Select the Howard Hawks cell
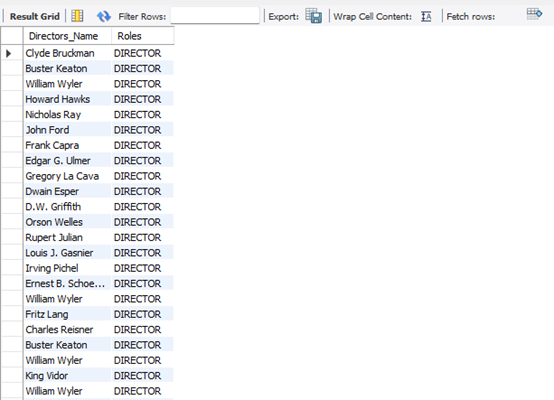 coord(67,99)
